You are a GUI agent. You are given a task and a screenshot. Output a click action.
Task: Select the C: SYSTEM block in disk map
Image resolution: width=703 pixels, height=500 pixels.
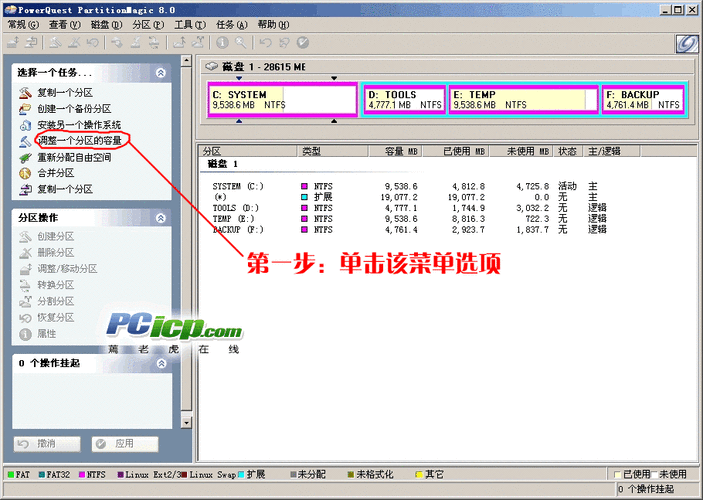pos(282,100)
